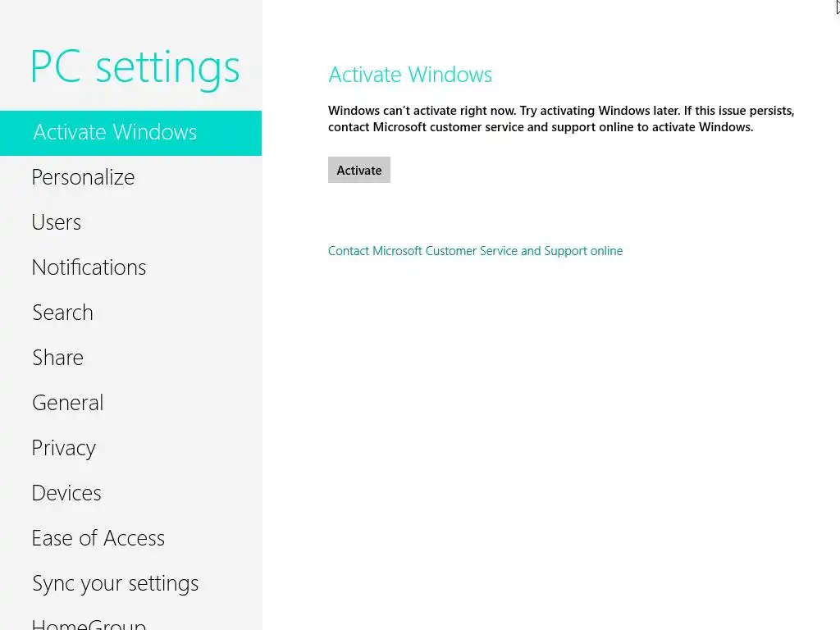Open the Personalize settings category
840x630 pixels.
pos(83,177)
